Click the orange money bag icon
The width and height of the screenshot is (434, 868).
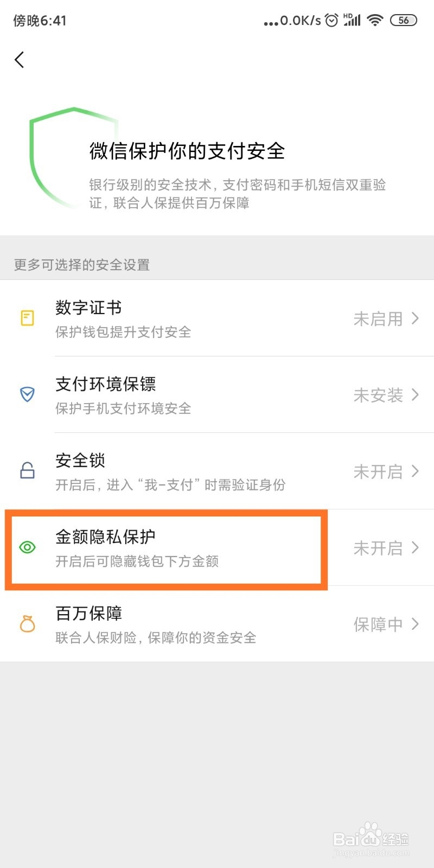coord(27,624)
